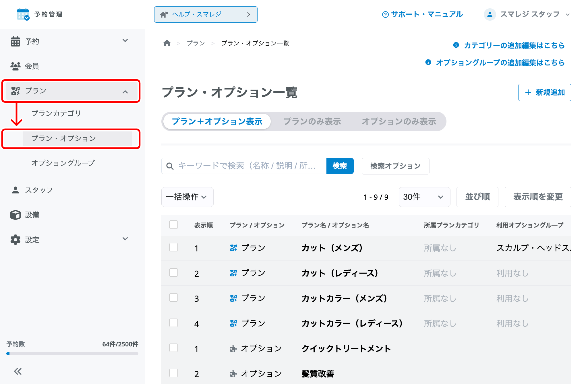Check the box for the カットカラー（メンズ） row
This screenshot has height=384, width=588.
click(173, 298)
